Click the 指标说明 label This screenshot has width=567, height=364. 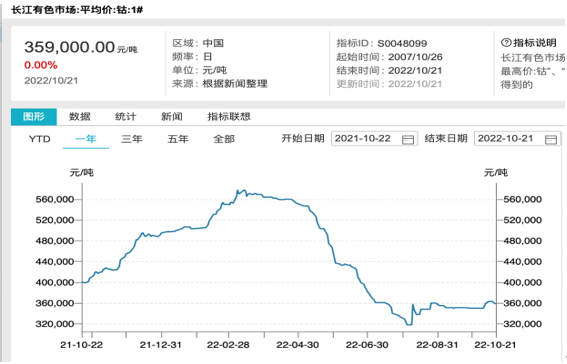(x=535, y=43)
